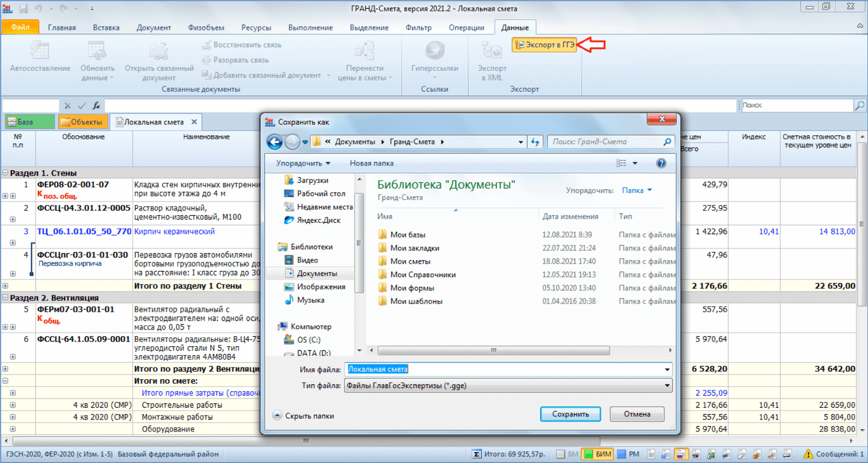The image size is (868, 463).
Task: Open the База tab
Action: (30, 122)
